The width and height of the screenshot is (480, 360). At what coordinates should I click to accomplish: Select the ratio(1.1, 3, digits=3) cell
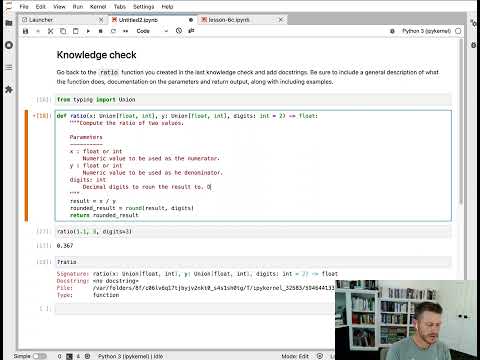click(253, 231)
